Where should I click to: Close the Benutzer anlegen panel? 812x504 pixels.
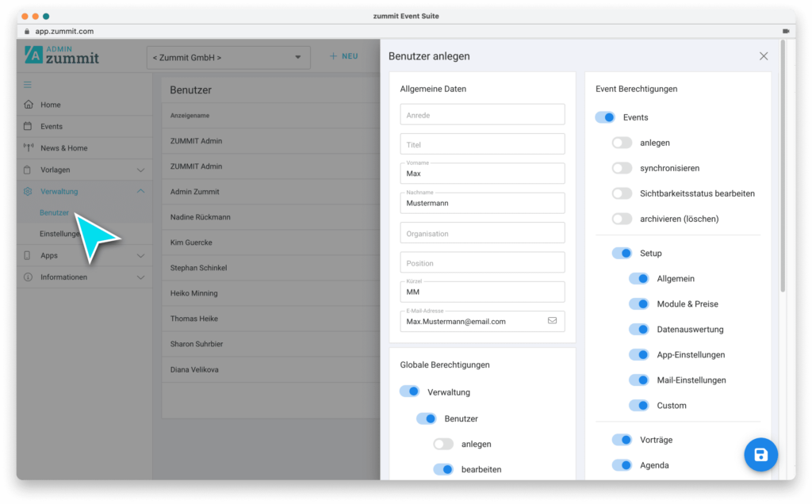[x=763, y=56]
